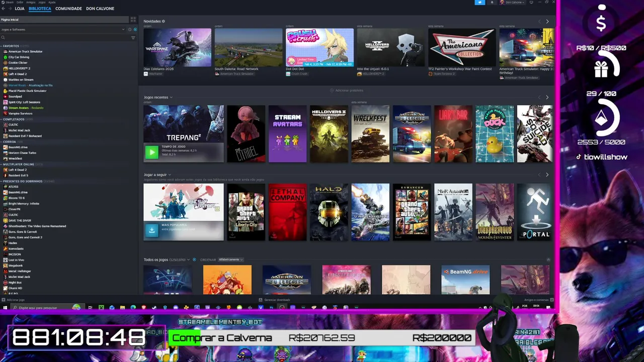This screenshot has width=644, height=362.
Task: Click Adicionar prateleira link
Action: pos(347,90)
